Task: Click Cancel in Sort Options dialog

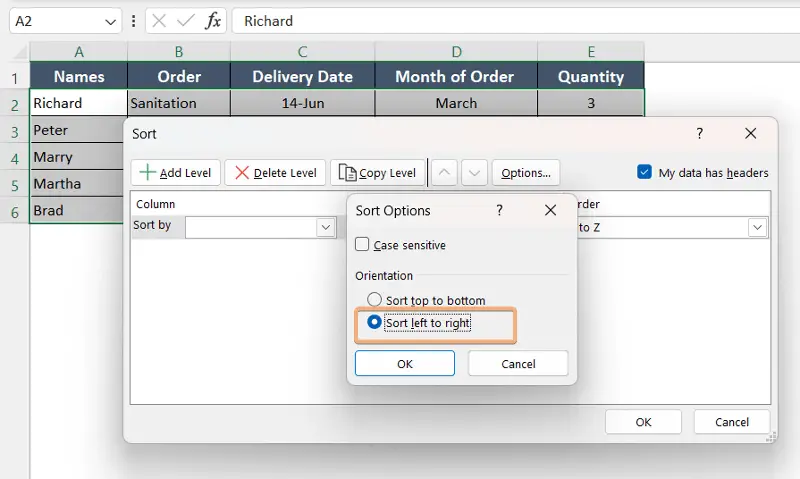Action: 518,364
